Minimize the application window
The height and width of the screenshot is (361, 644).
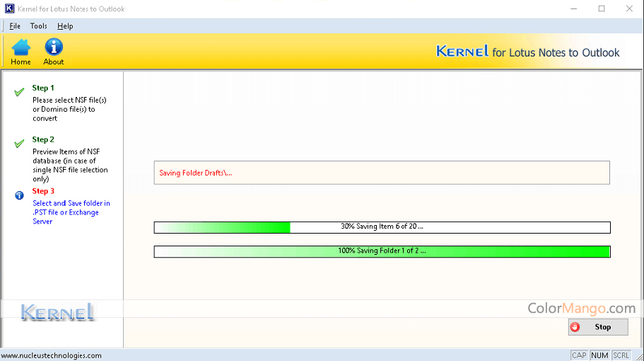574,8
